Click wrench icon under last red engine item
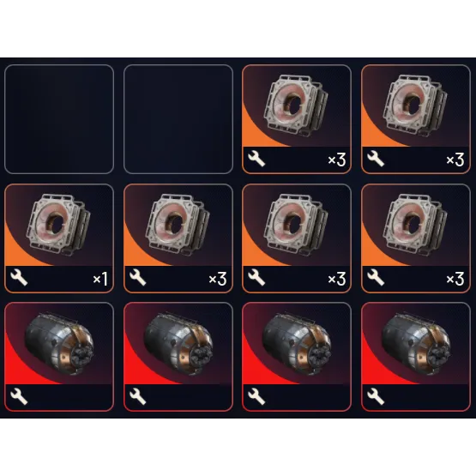The width and height of the screenshot is (476, 476). 376,397
